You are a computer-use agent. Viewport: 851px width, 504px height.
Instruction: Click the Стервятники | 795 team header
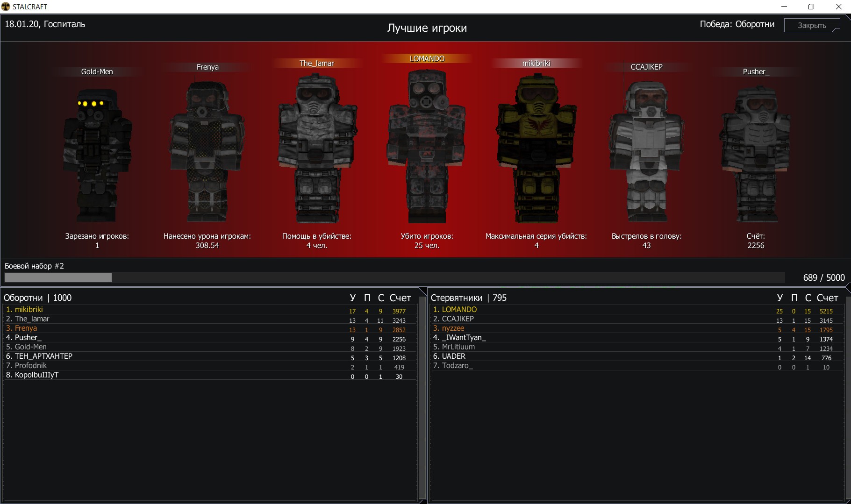tap(469, 298)
